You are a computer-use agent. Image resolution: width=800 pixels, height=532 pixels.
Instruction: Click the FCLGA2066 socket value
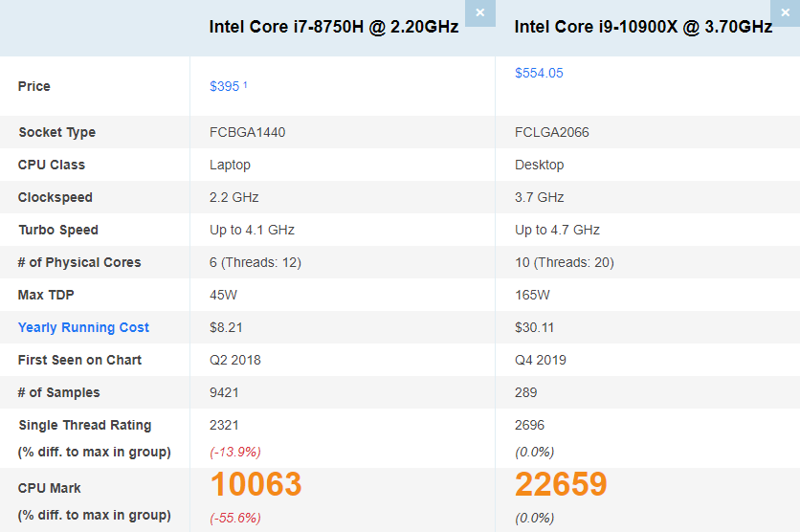[552, 132]
